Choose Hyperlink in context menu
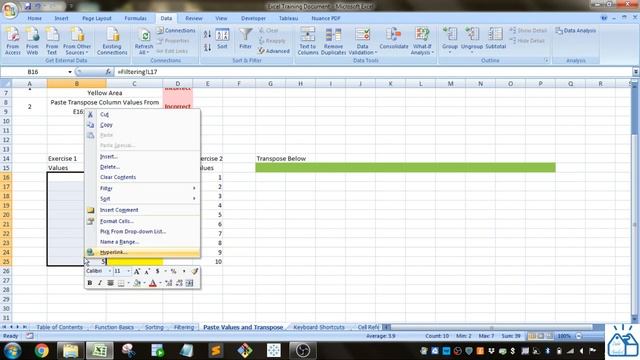Screen dimensions: 640x360 pyautogui.click(x=142, y=252)
